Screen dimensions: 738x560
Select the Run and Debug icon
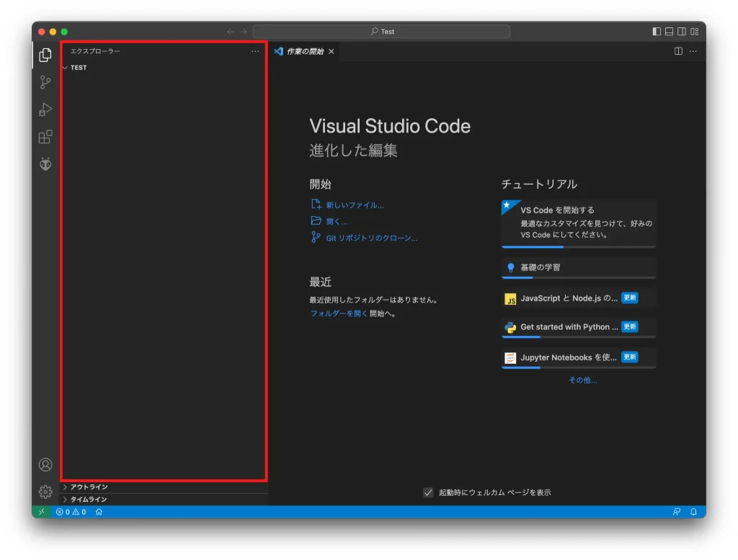[x=45, y=109]
